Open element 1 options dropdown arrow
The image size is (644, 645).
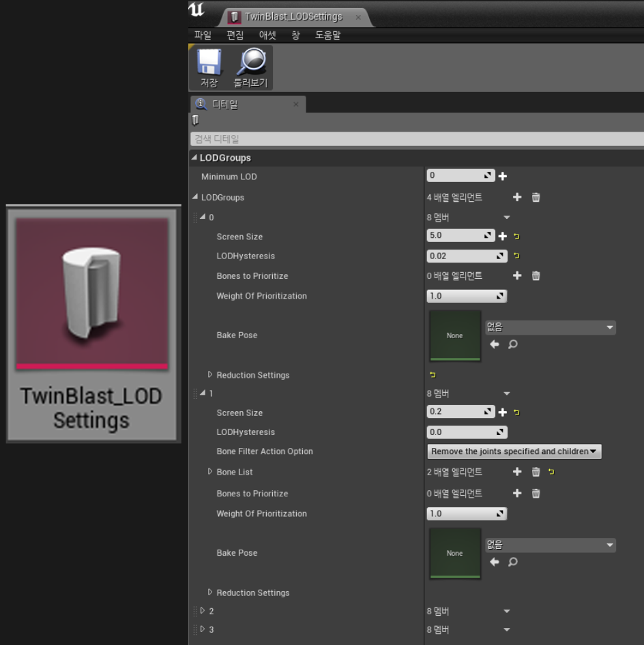click(x=507, y=393)
